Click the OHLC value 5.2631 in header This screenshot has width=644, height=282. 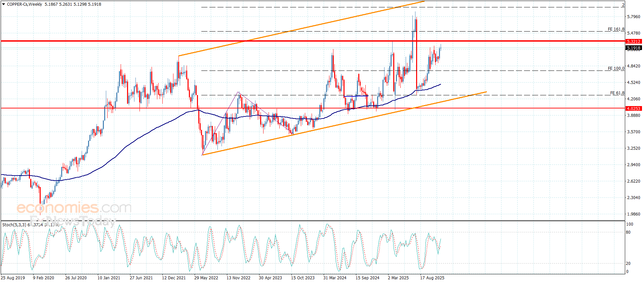[x=66, y=4]
